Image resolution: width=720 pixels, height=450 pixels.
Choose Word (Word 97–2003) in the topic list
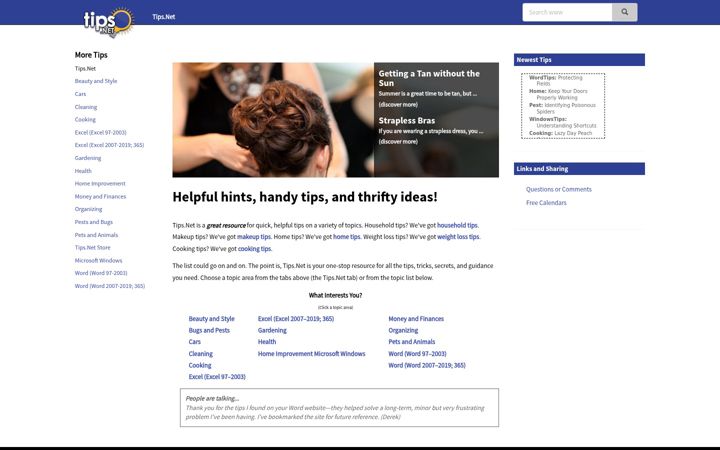417,354
